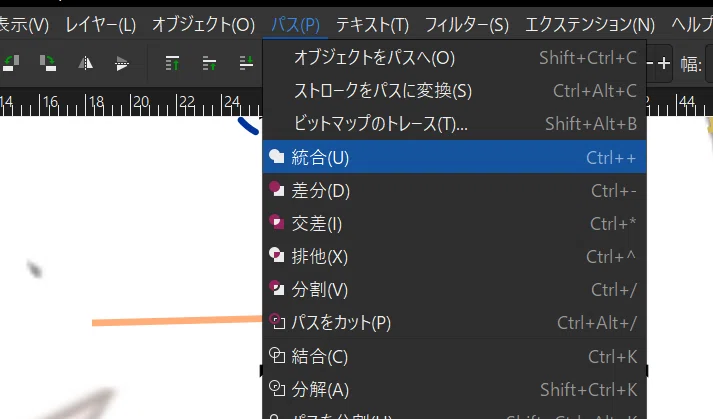Open the テキスト(T) menu
Image resolution: width=713 pixels, height=419 pixels.
pyautogui.click(x=372, y=25)
